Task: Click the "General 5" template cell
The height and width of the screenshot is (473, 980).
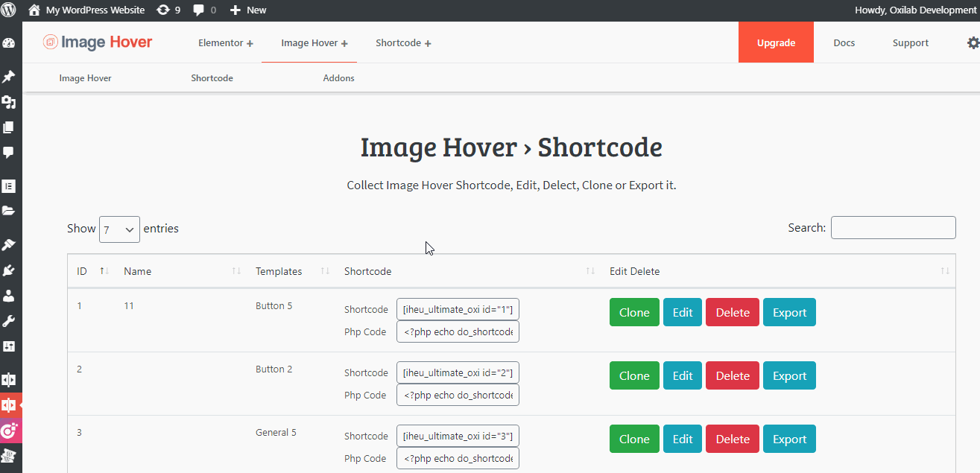Action: pyautogui.click(x=276, y=433)
